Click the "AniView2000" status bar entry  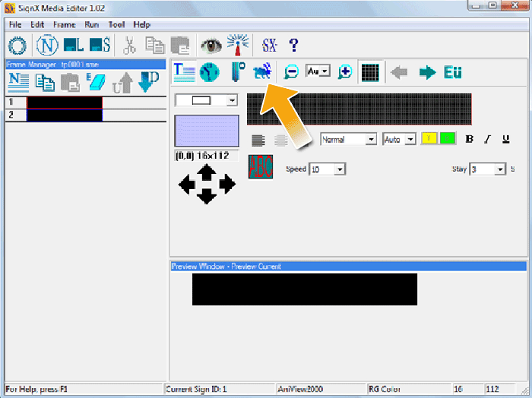click(300, 389)
